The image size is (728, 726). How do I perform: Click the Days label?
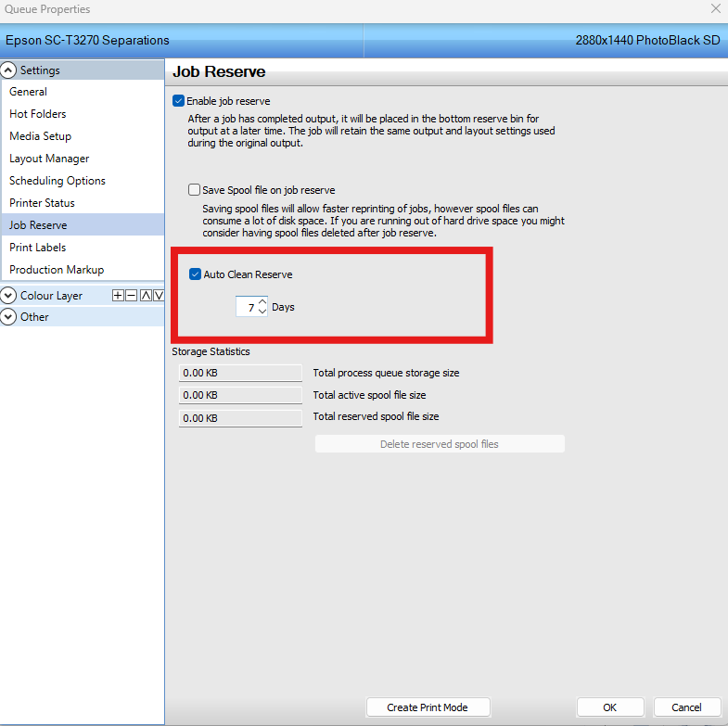283,307
